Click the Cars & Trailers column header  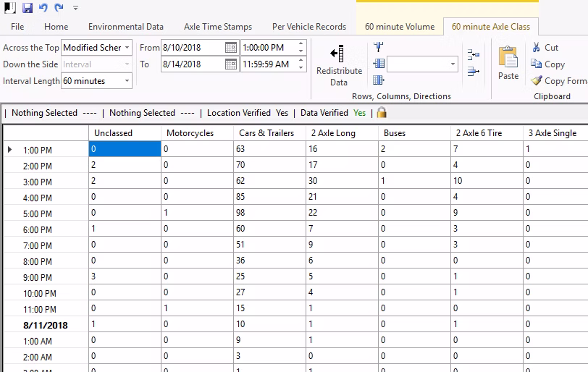[x=269, y=133]
